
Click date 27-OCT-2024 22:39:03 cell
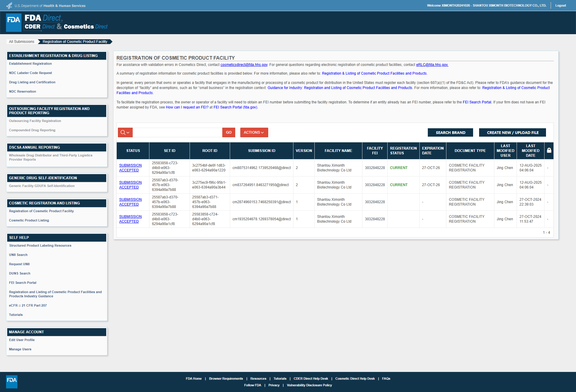click(x=530, y=202)
